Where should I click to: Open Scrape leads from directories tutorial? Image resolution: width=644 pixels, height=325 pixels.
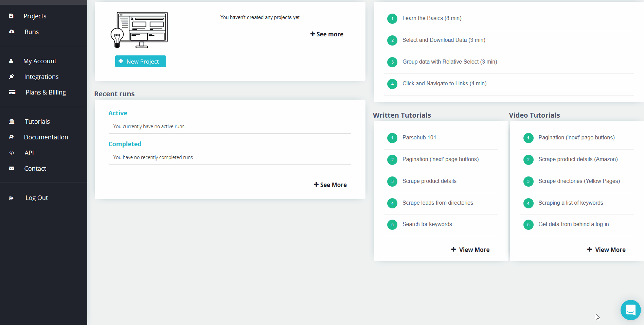438,203
